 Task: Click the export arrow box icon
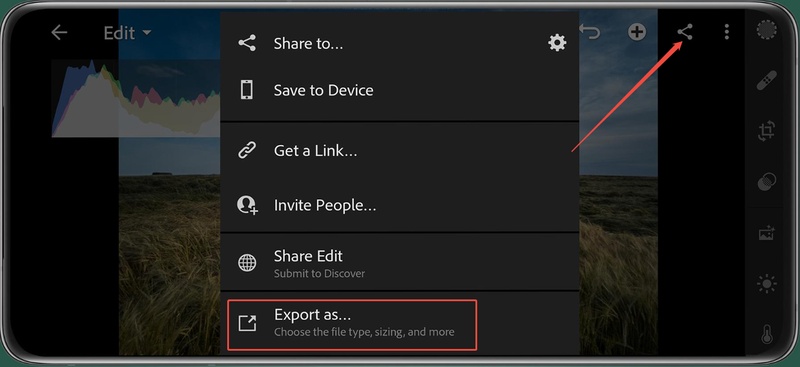click(247, 323)
